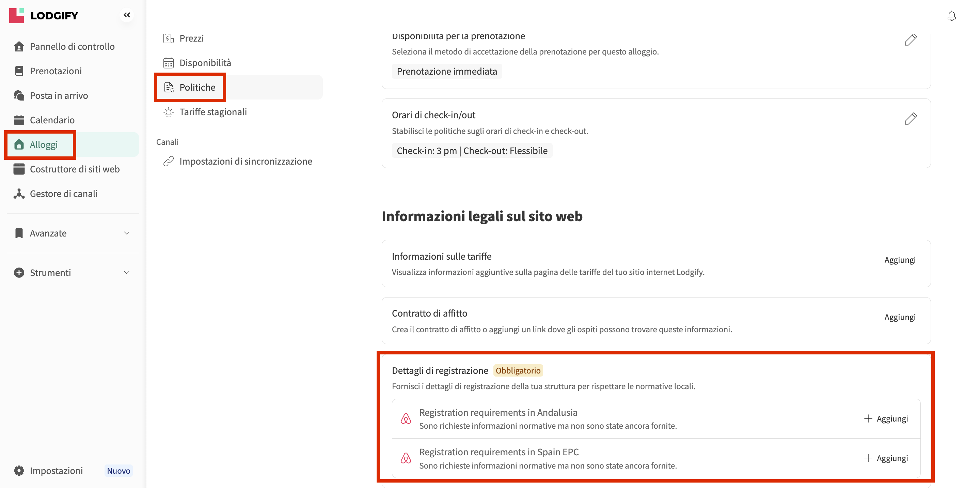Go to Posta in arrivo
Screen dimensions: 980x488
tap(59, 95)
